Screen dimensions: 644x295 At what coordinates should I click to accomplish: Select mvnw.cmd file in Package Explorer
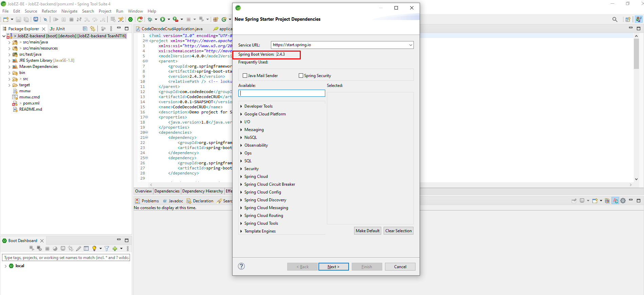(30, 97)
